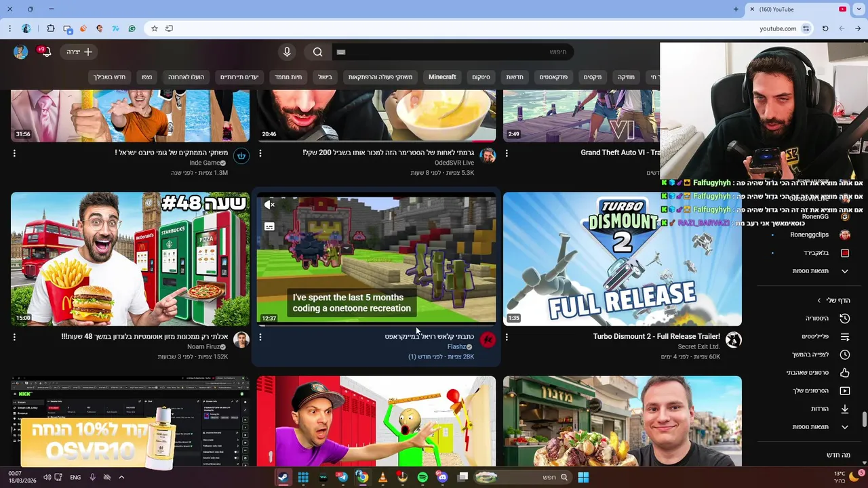Select the 'סיטקום' filter chip

click(481, 77)
